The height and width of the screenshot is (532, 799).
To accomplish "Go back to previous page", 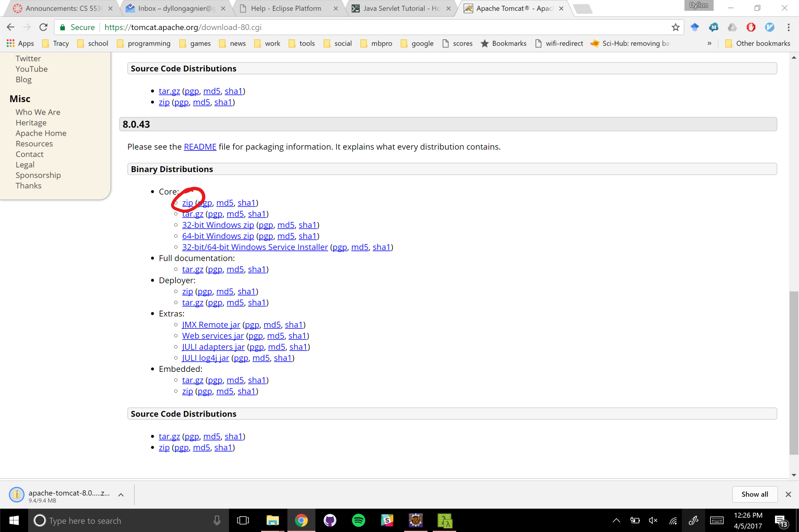I will (11, 27).
